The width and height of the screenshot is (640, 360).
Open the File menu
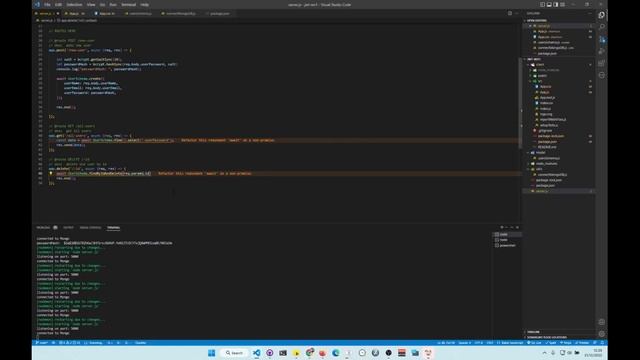pos(47,4)
